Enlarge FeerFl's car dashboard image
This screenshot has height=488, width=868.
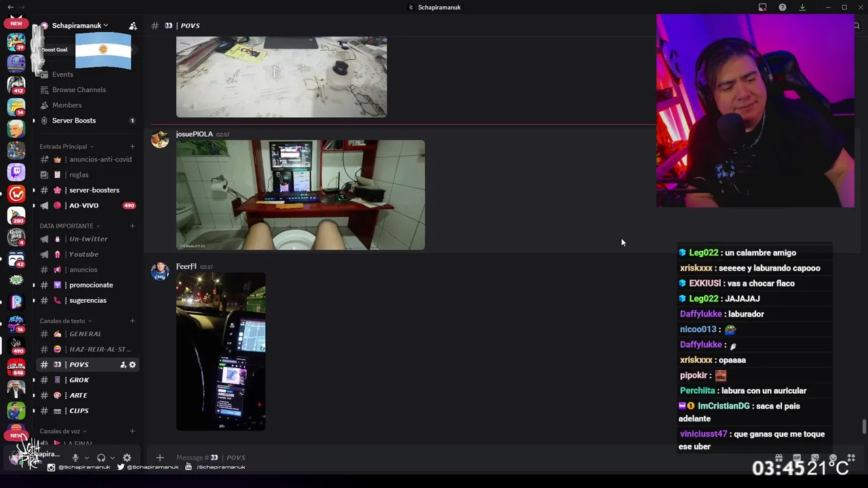221,351
